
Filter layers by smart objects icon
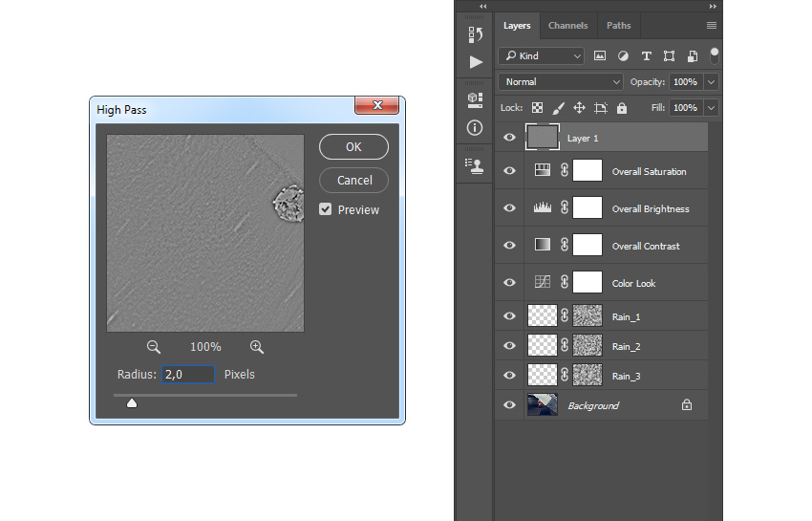tap(693, 56)
